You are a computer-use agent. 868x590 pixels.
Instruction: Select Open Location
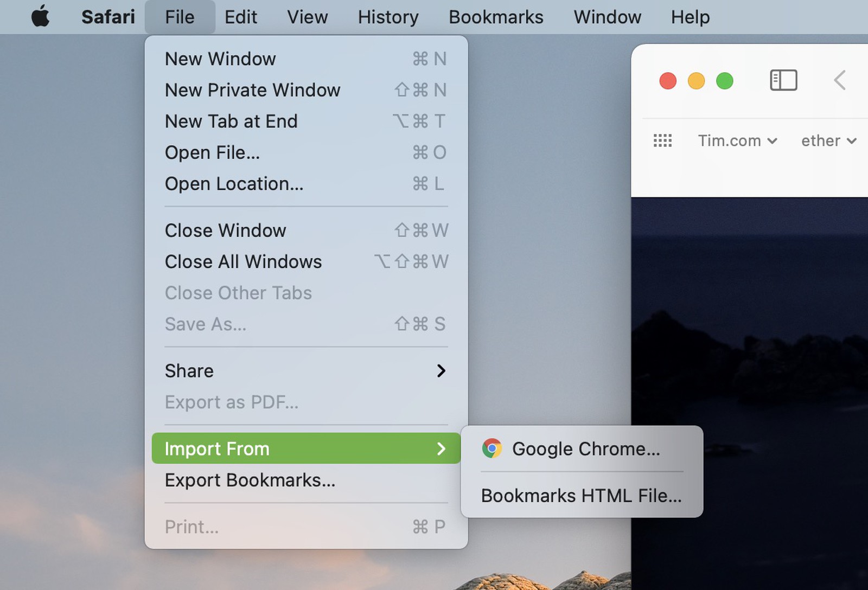(234, 184)
